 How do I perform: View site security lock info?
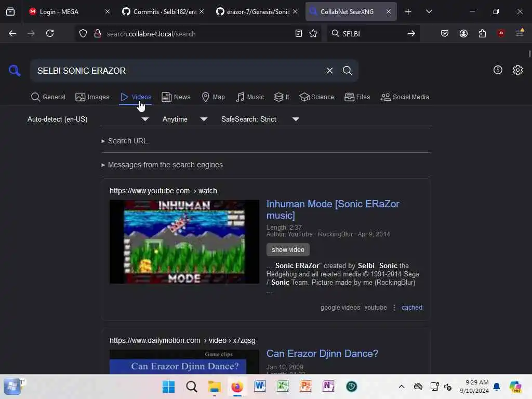coord(98,33)
